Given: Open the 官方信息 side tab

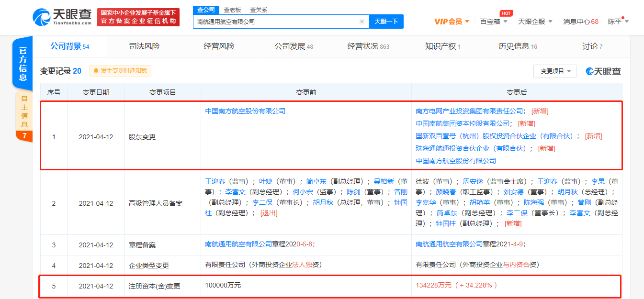Looking at the screenshot, I should click(23, 63).
